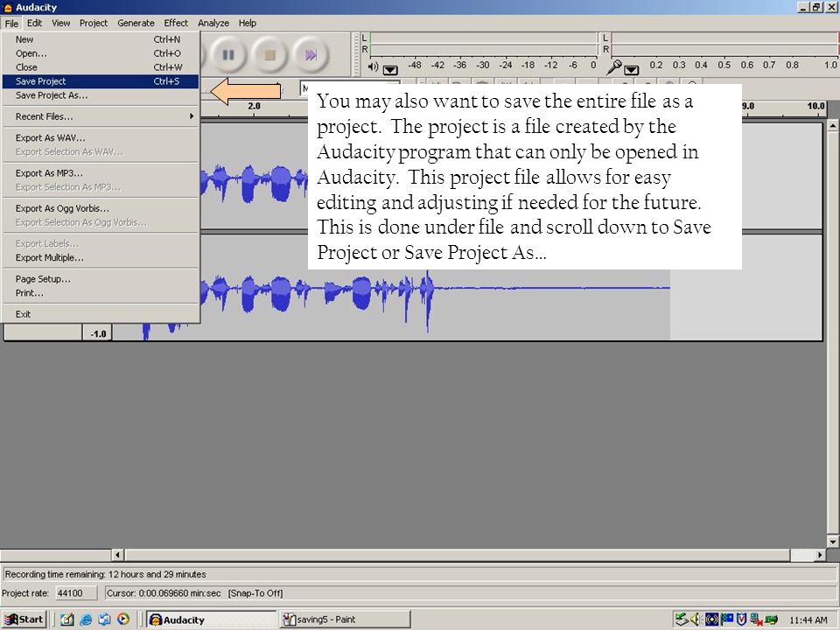Choose New from the File menu
Screen dimensions: 840x630
pos(100,39)
